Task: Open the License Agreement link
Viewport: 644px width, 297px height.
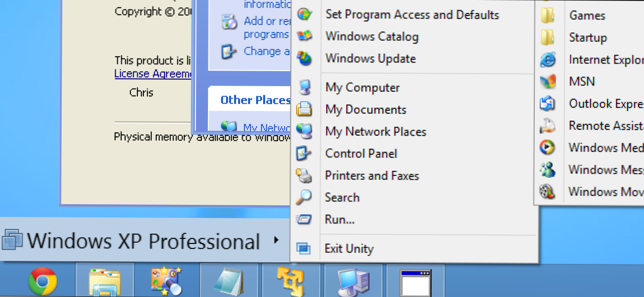Action: pos(153,74)
